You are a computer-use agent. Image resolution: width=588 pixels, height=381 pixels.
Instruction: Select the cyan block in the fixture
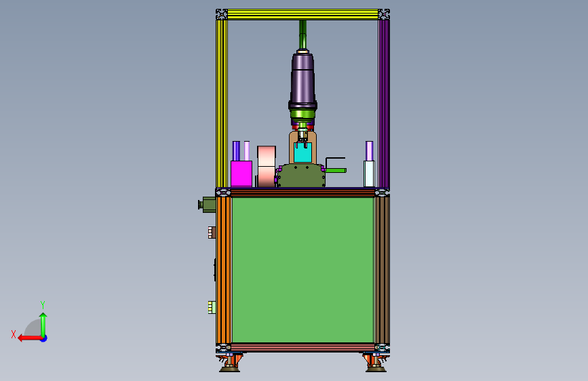pyautogui.click(x=302, y=153)
